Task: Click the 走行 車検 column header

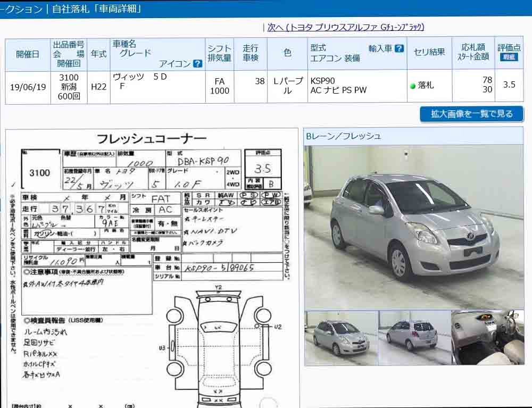Action: [x=251, y=53]
